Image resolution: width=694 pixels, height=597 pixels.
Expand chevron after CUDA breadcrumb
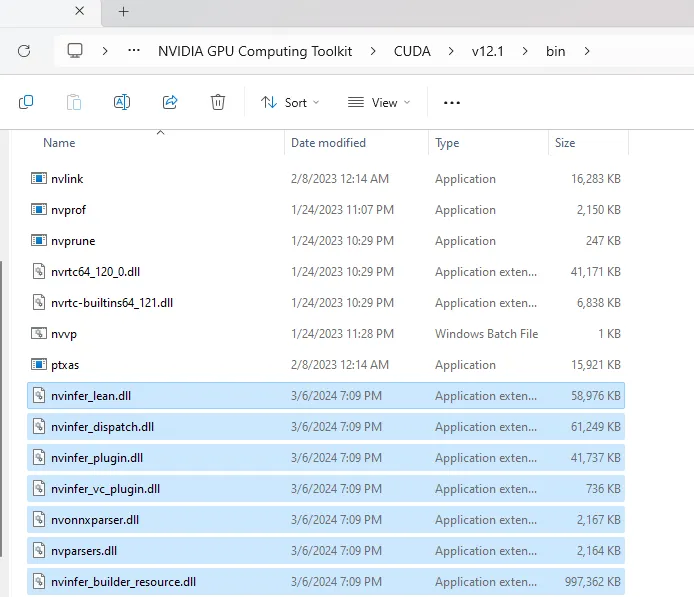pyautogui.click(x=451, y=51)
